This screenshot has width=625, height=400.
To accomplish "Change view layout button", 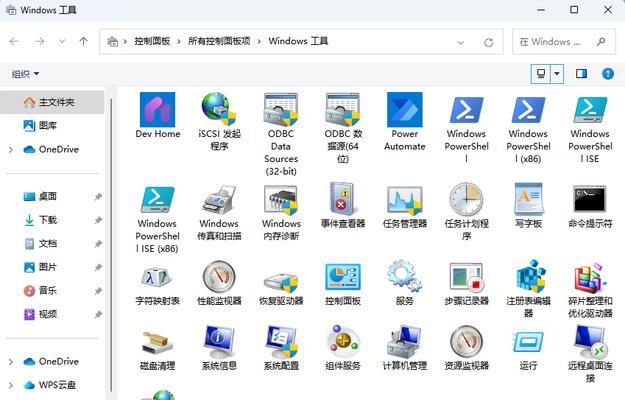I will pyautogui.click(x=541, y=74).
